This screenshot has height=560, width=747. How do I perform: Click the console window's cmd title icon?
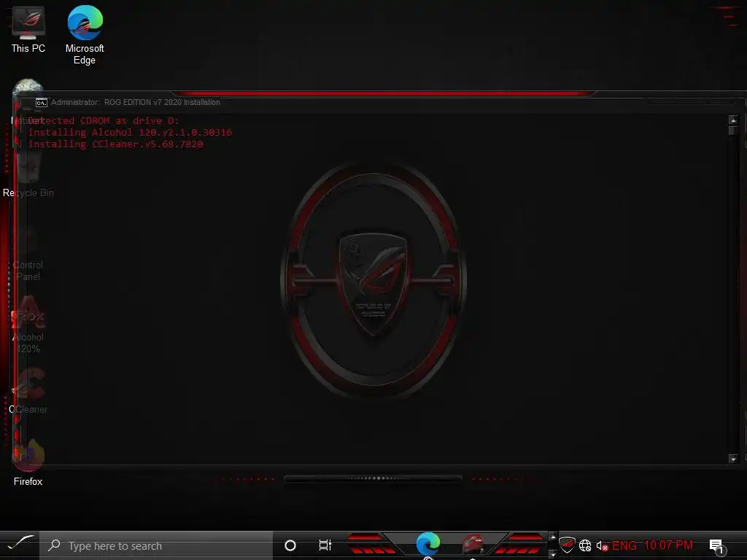42,102
